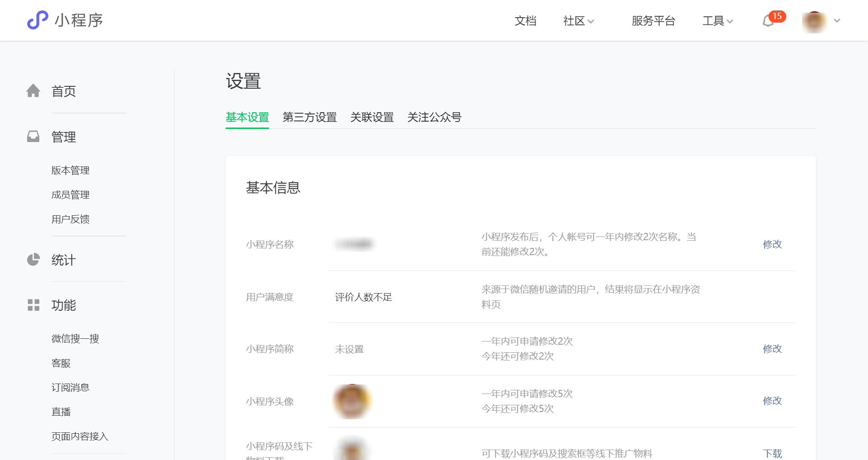Click the 首页 home icon
868x460 pixels.
click(33, 91)
